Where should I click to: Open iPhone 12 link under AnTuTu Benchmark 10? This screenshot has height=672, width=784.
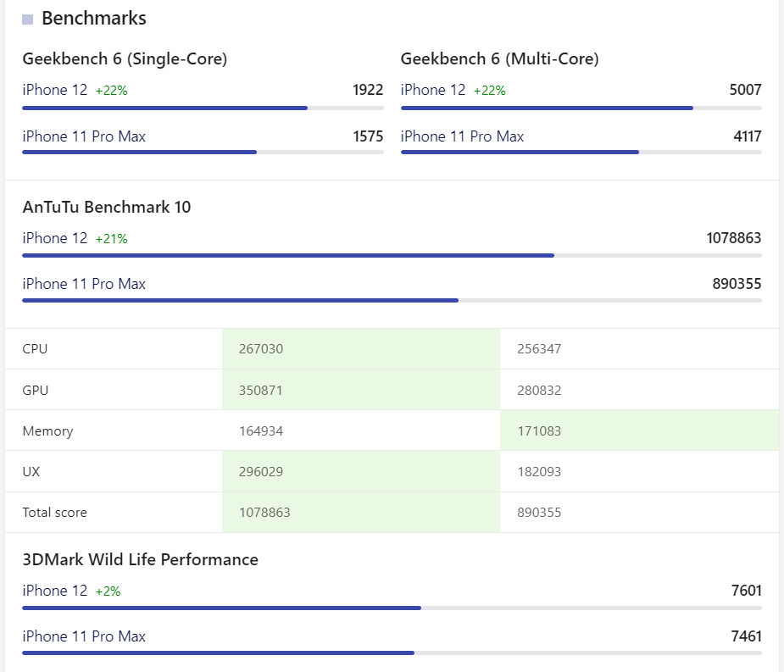point(55,238)
